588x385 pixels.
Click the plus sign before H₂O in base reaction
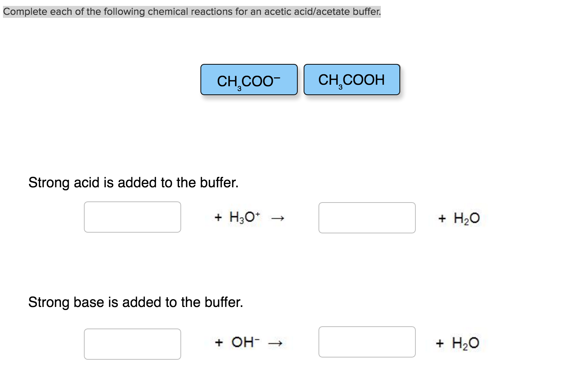click(440, 343)
